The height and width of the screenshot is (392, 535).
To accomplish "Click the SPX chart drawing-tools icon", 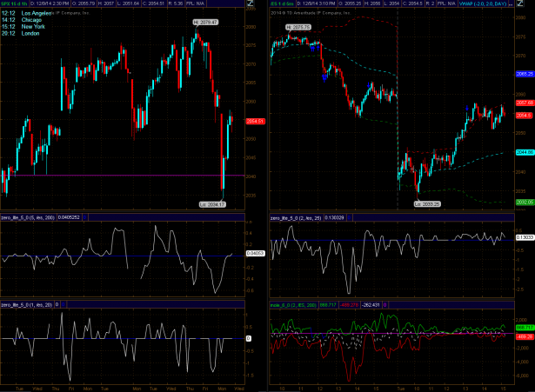I will tap(251, 3).
